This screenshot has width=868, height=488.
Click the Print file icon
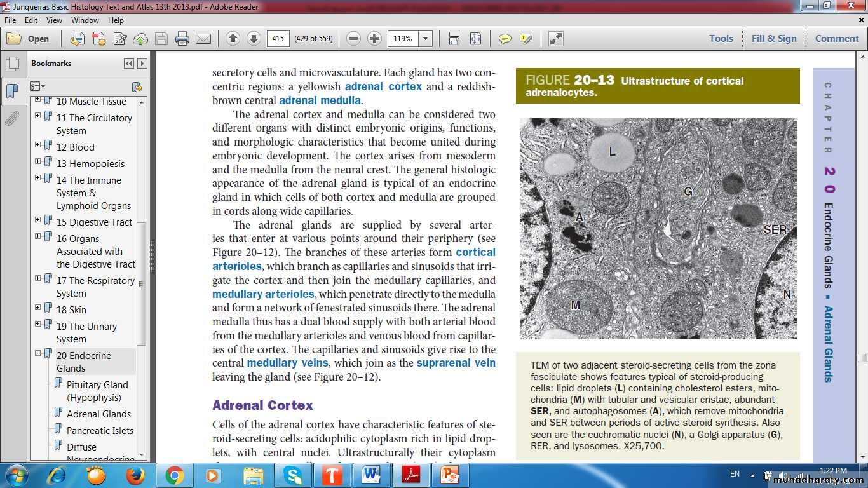pos(182,39)
